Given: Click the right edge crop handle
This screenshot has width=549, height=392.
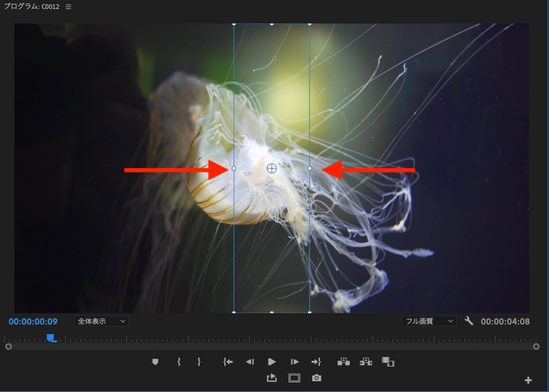Looking at the screenshot, I should 309,168.
